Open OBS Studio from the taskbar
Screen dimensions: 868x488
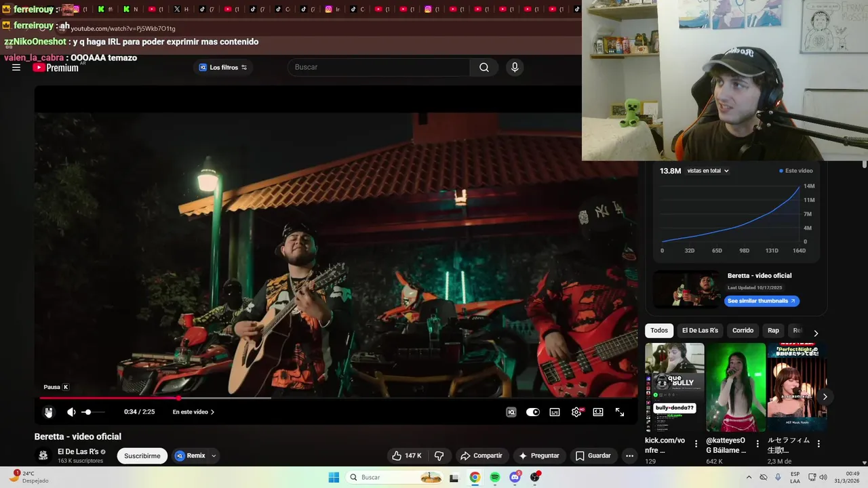(536, 477)
